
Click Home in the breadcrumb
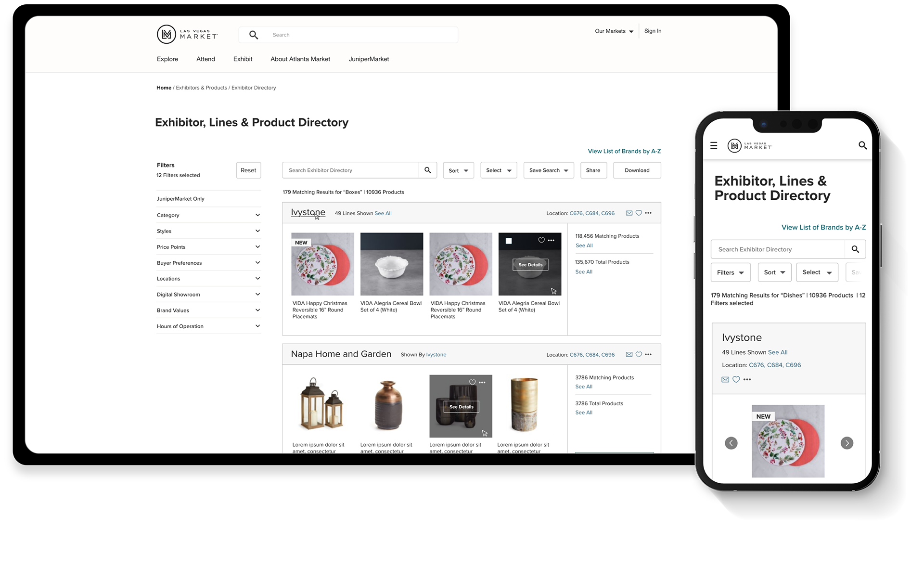(x=164, y=88)
